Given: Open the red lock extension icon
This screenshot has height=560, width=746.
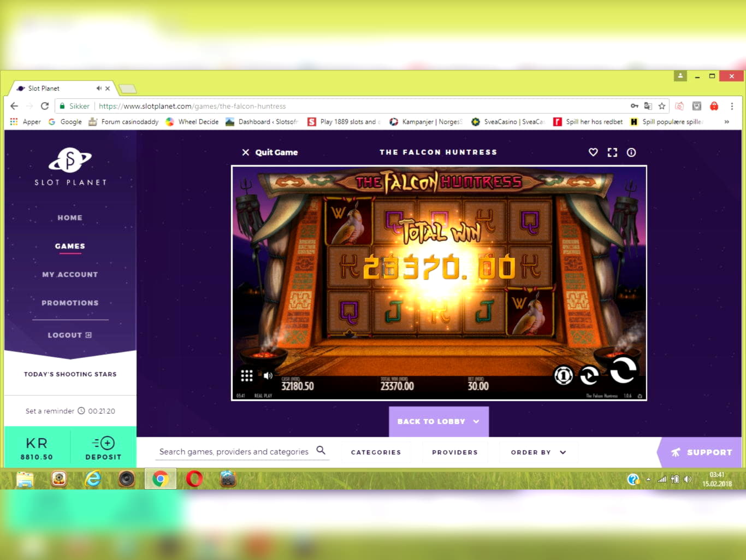Looking at the screenshot, I should pyautogui.click(x=714, y=106).
